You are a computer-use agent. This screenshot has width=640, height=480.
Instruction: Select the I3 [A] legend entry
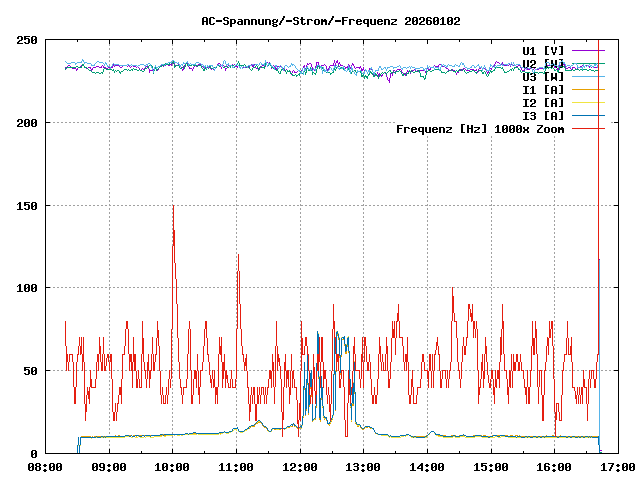(x=543, y=115)
